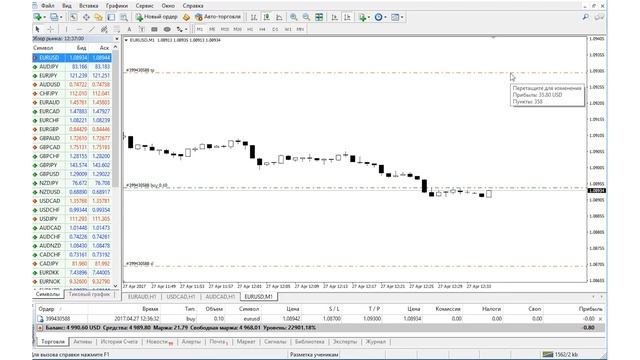Open the Файл menu
640x360 pixels.
[x=48, y=6]
